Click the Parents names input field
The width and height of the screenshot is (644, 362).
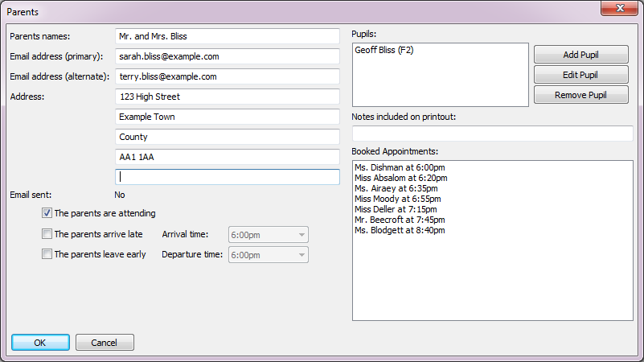coord(227,36)
